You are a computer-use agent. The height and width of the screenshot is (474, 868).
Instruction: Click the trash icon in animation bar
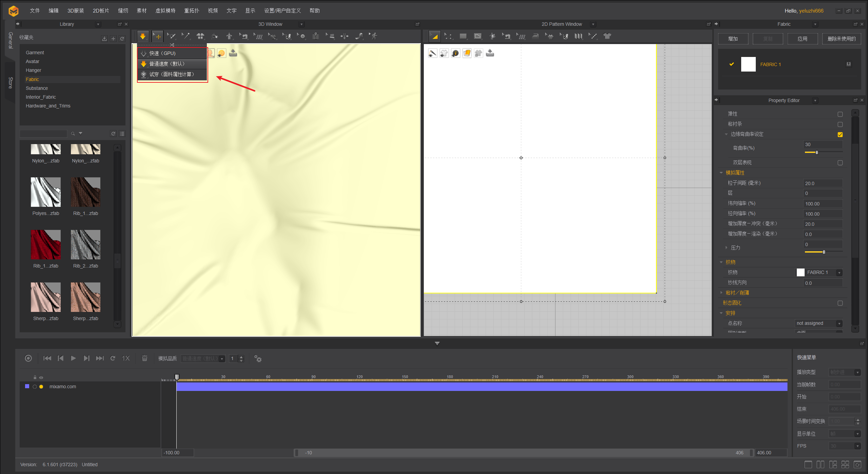click(x=144, y=358)
